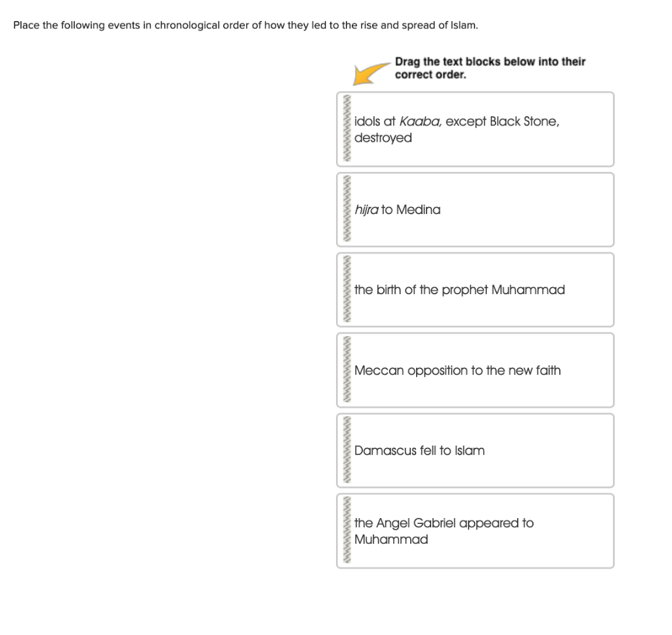Image resolution: width=672 pixels, height=635 pixels.
Task: Select the 'hijra to Medina' text block
Action: [x=475, y=209]
